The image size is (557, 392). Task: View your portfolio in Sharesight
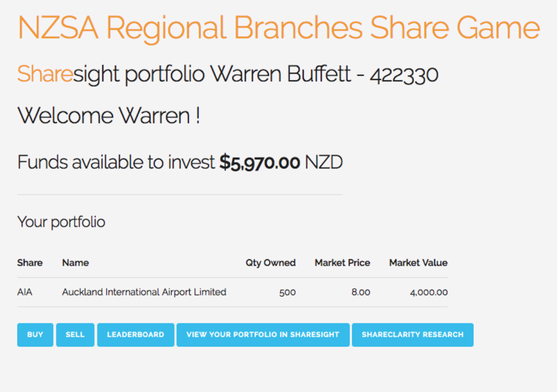tap(262, 335)
